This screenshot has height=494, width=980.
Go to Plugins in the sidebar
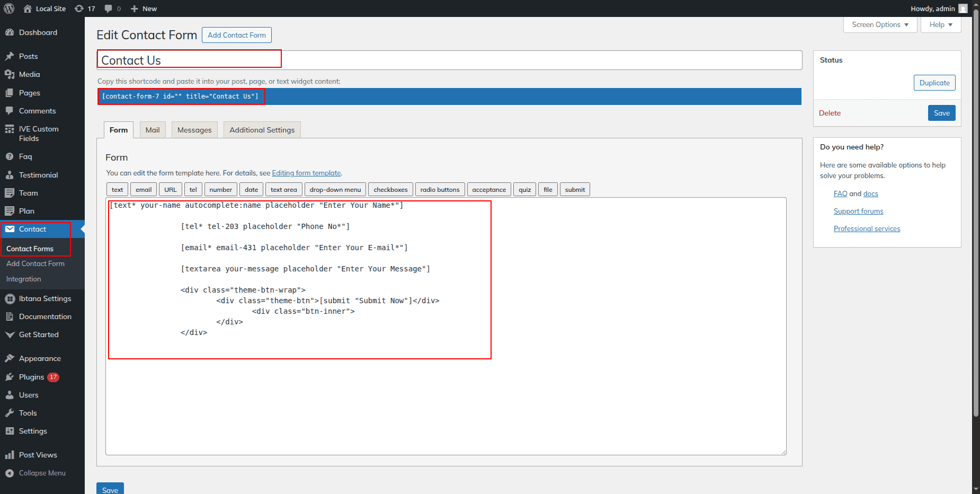pos(31,377)
